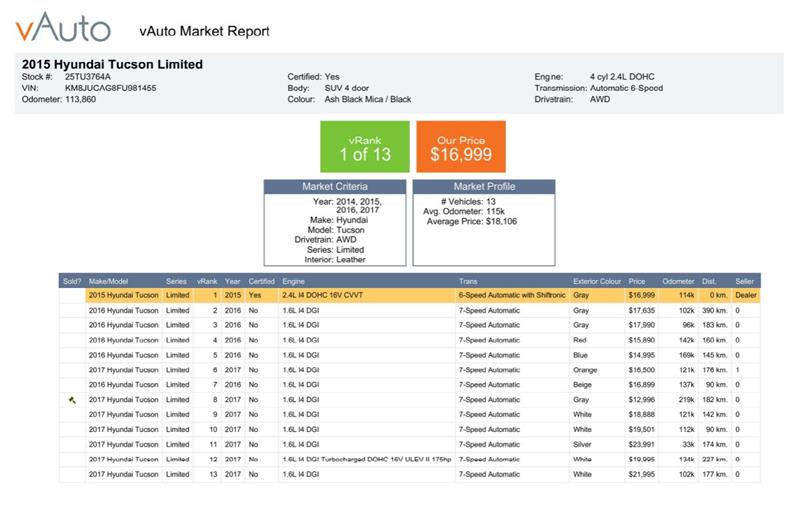Select the Turbocharged DOHC 16V engine cell
The width and height of the screenshot is (800, 512).
click(367, 459)
